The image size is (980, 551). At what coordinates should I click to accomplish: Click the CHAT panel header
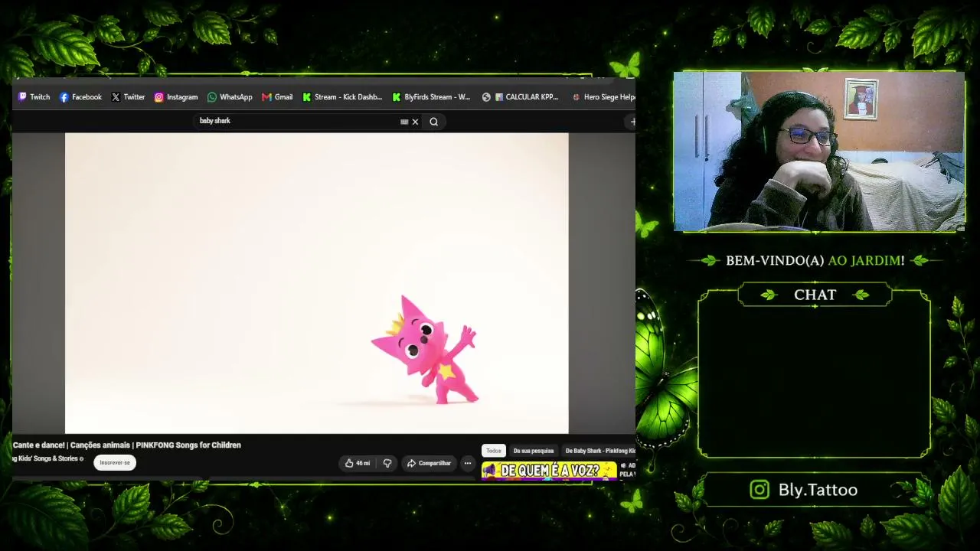tap(815, 295)
